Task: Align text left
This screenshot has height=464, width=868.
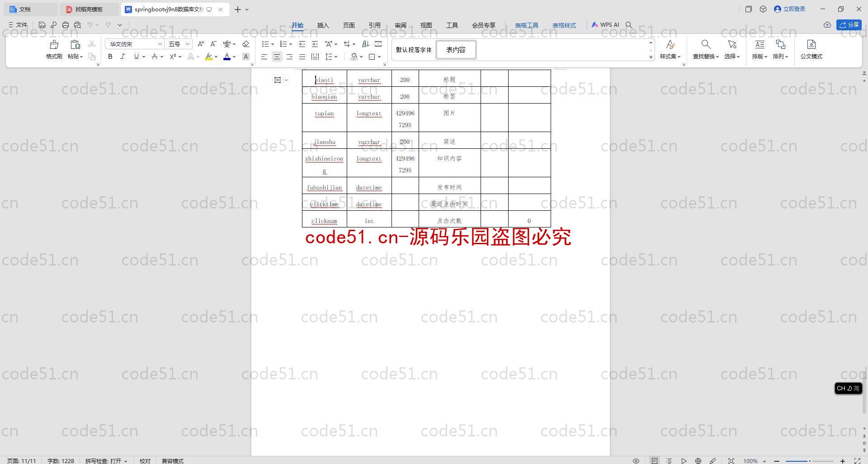Action: (264, 57)
